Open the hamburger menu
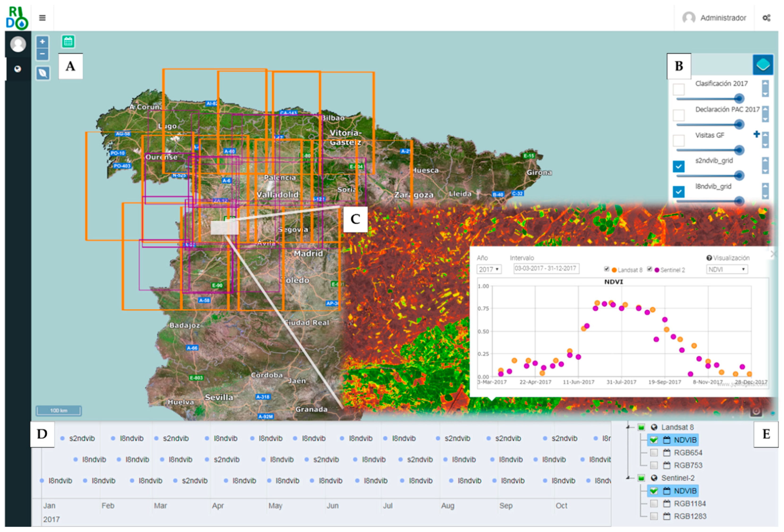The height and width of the screenshot is (532, 784). 42,18
